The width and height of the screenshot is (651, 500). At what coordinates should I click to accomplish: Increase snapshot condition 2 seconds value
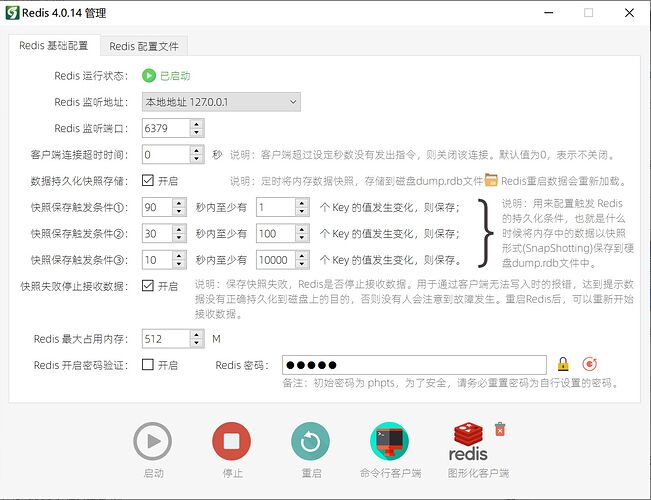click(x=179, y=229)
